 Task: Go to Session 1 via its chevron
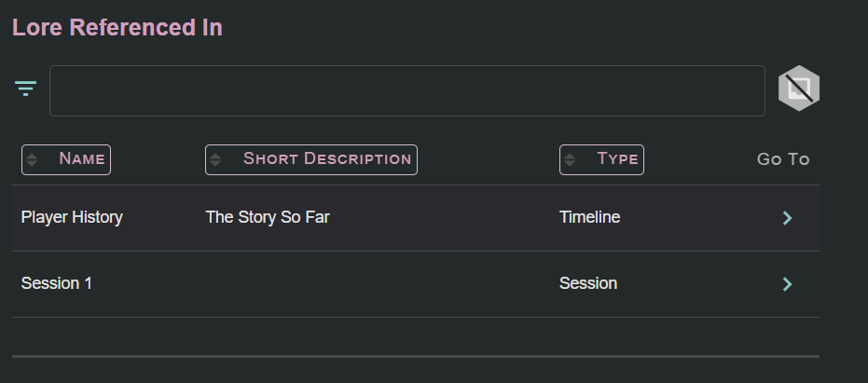(787, 284)
